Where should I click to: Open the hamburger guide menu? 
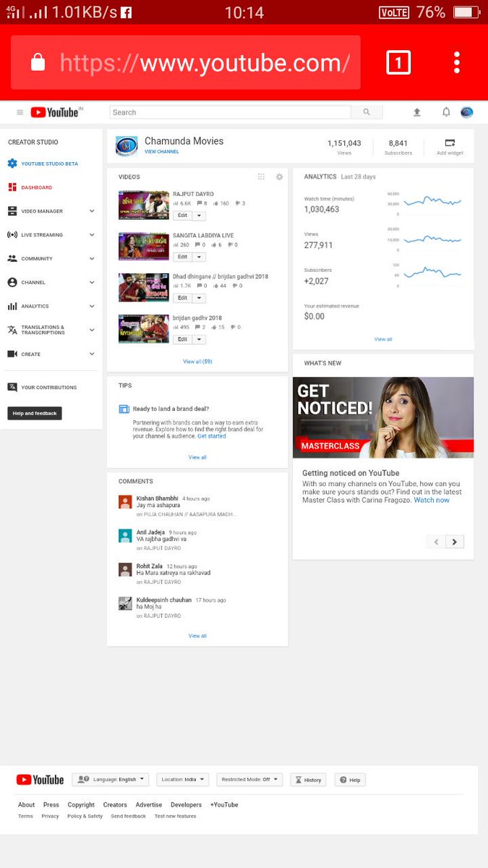click(x=20, y=112)
